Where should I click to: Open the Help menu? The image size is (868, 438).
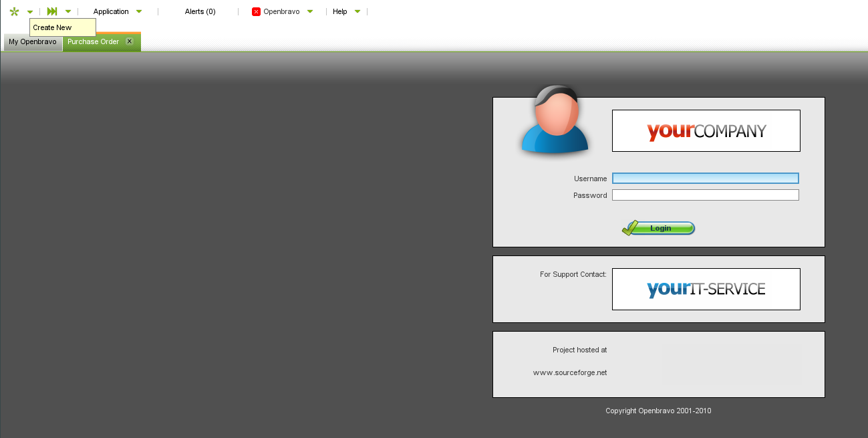[x=340, y=11]
